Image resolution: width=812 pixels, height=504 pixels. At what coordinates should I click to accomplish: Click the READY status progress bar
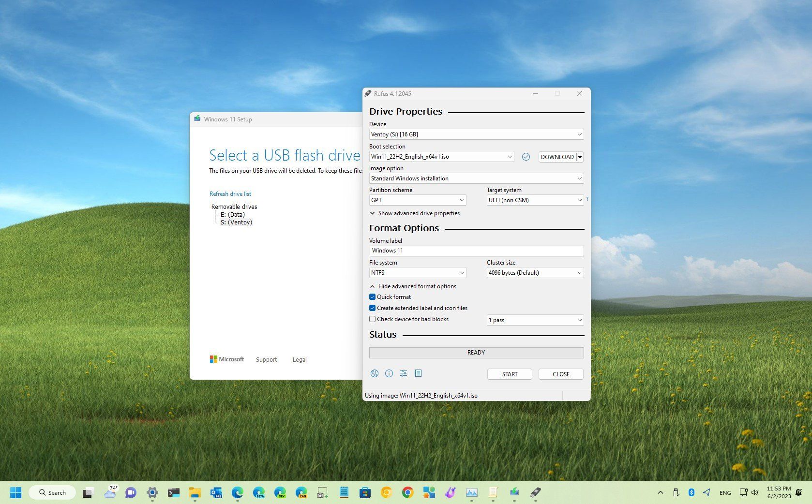tap(476, 353)
